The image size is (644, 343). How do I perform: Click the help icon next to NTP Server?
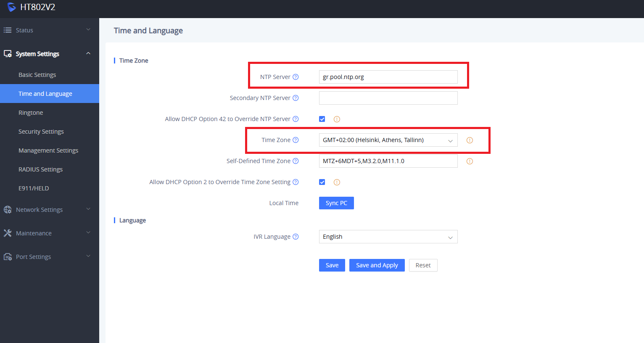click(296, 77)
